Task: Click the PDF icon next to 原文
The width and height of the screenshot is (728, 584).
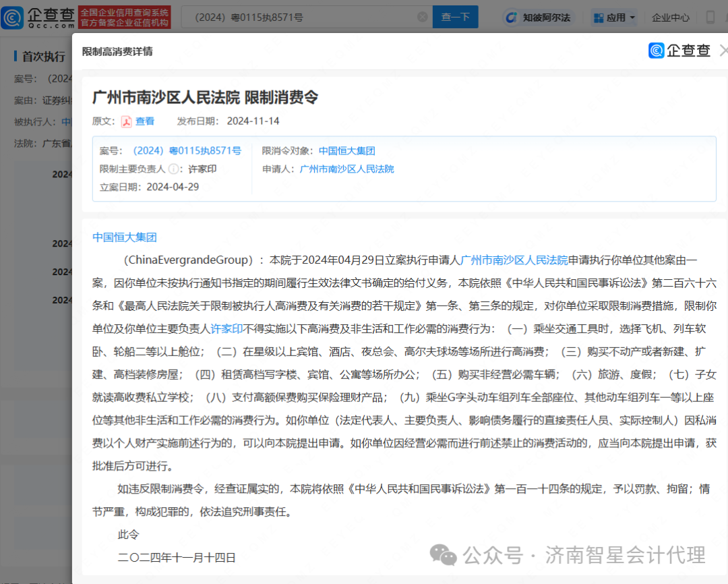Action: [126, 122]
